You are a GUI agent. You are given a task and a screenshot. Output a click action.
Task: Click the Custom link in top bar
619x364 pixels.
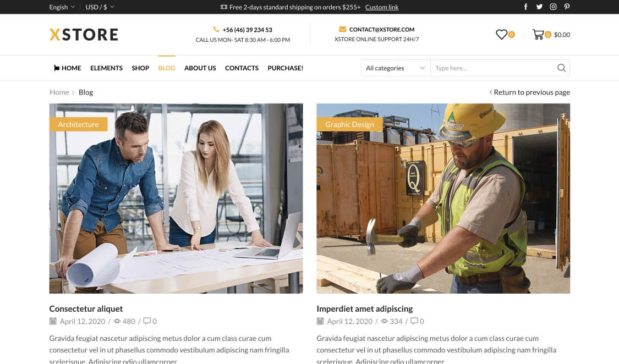pyautogui.click(x=382, y=7)
